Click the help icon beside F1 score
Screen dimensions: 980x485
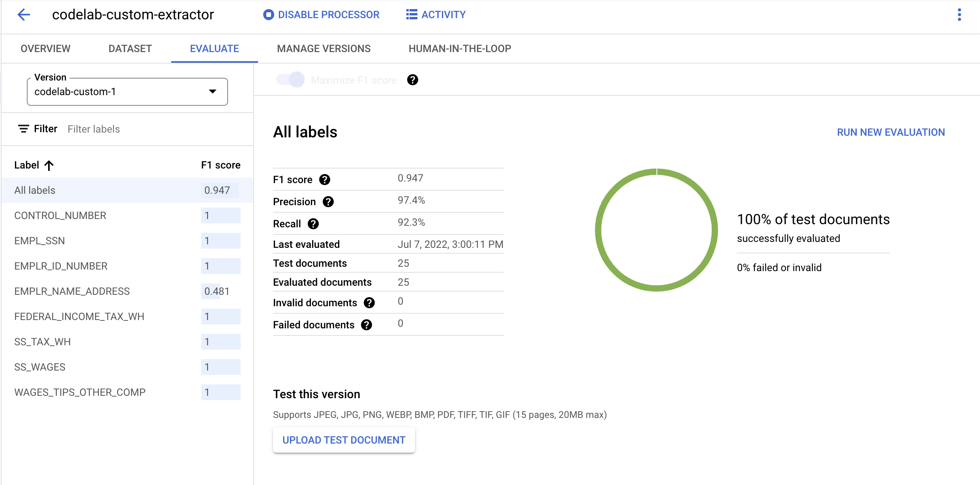[x=324, y=180]
